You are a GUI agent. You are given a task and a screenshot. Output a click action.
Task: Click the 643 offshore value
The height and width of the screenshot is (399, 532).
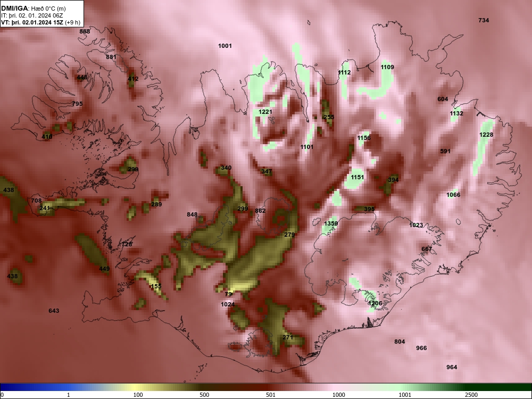tap(54, 311)
